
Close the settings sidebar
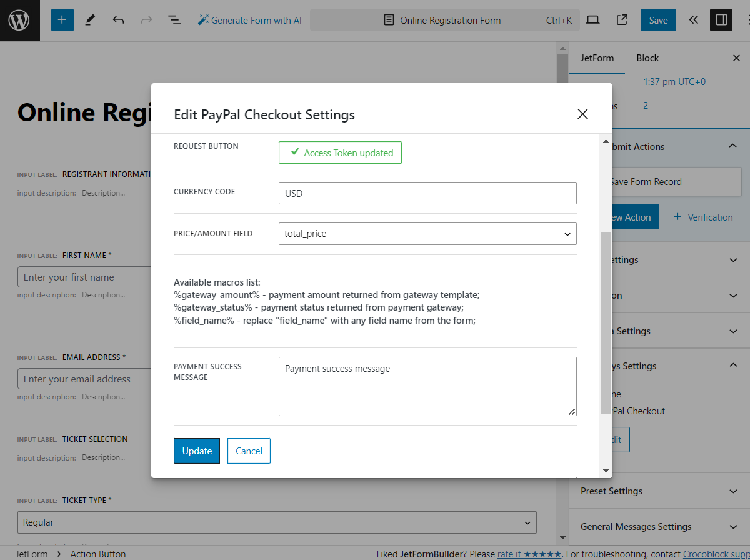(x=736, y=58)
